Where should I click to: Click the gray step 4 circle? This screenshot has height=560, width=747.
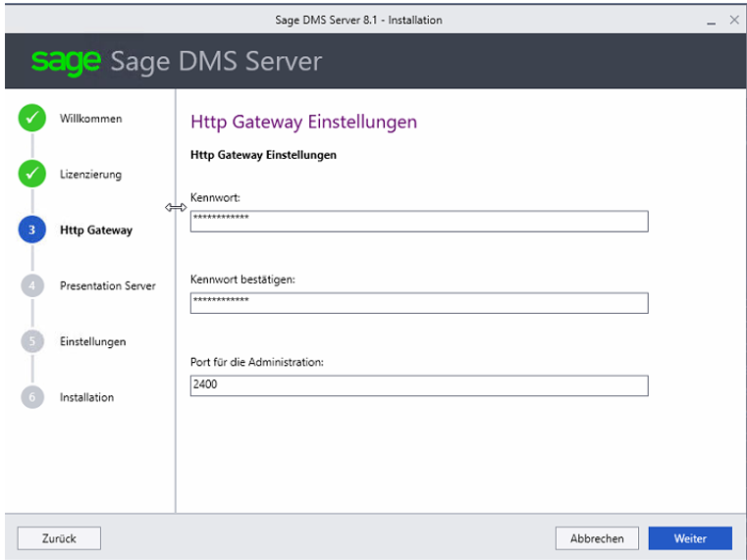tap(31, 286)
